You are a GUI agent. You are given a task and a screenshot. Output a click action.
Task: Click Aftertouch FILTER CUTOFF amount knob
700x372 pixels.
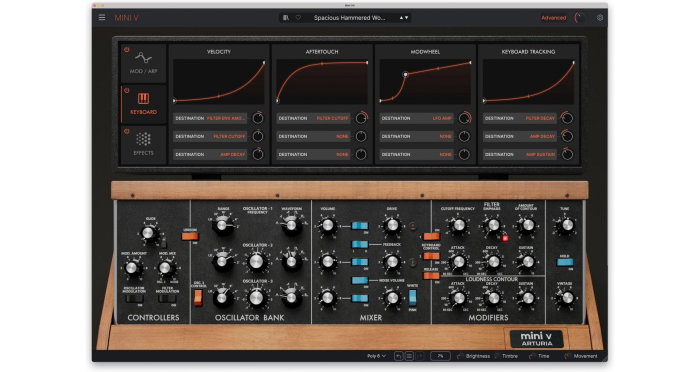(x=361, y=118)
